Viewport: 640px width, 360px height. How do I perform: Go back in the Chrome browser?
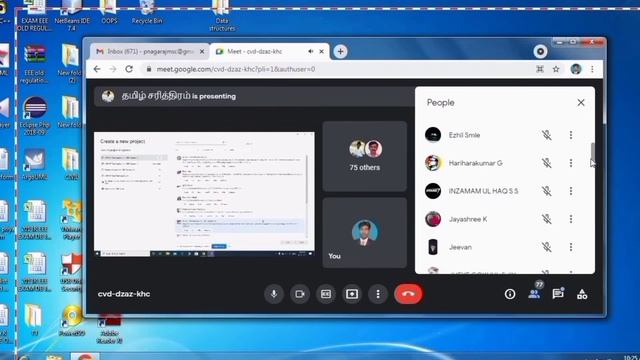[x=97, y=69]
